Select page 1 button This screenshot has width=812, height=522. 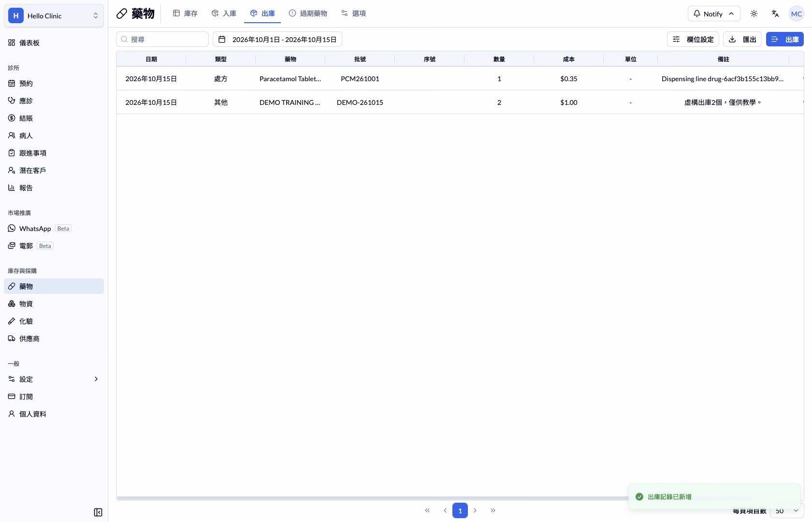460,510
